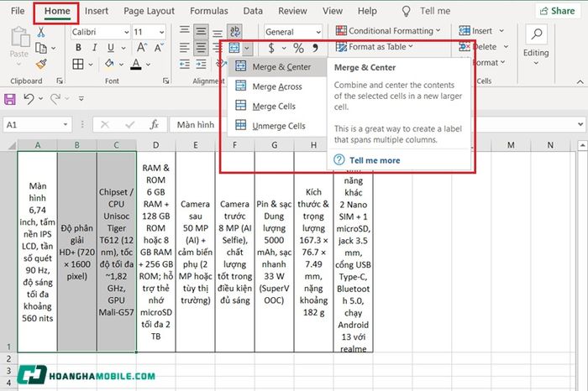Screen dimensions: 588x391
Task: Switch to Insert tab
Action: (x=97, y=11)
